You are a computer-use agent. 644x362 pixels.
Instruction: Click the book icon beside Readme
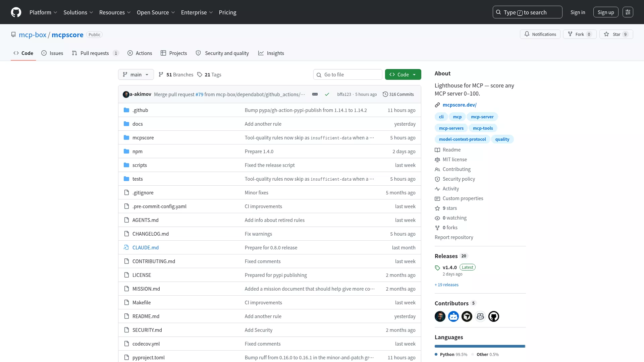(x=437, y=150)
